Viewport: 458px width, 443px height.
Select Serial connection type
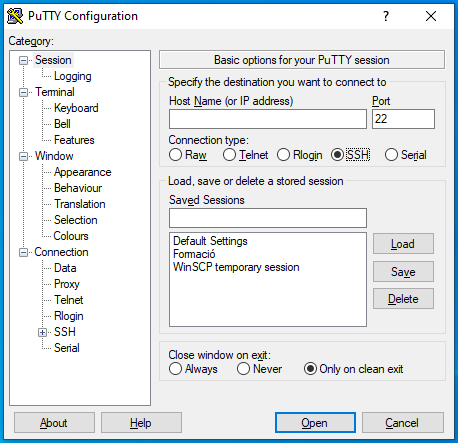tap(391, 155)
